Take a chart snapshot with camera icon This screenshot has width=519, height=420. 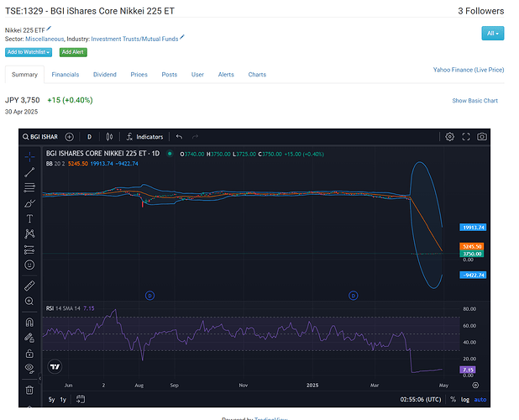click(x=481, y=136)
